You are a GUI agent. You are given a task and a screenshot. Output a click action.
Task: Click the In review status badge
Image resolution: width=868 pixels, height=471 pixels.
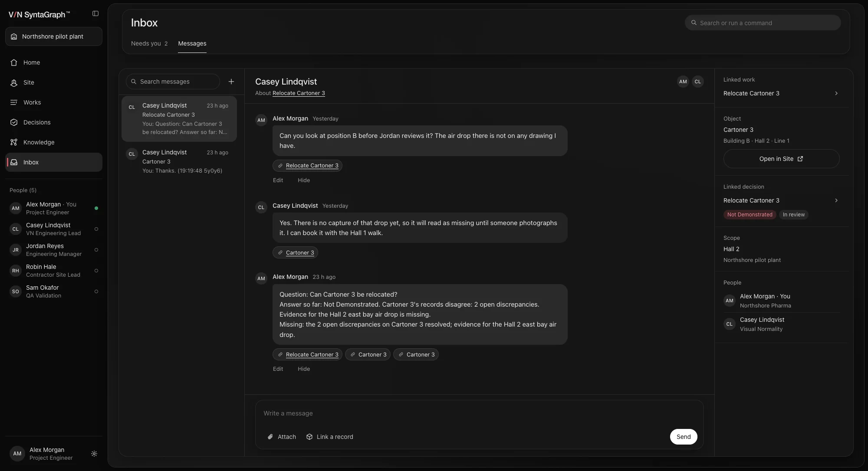[x=793, y=215]
